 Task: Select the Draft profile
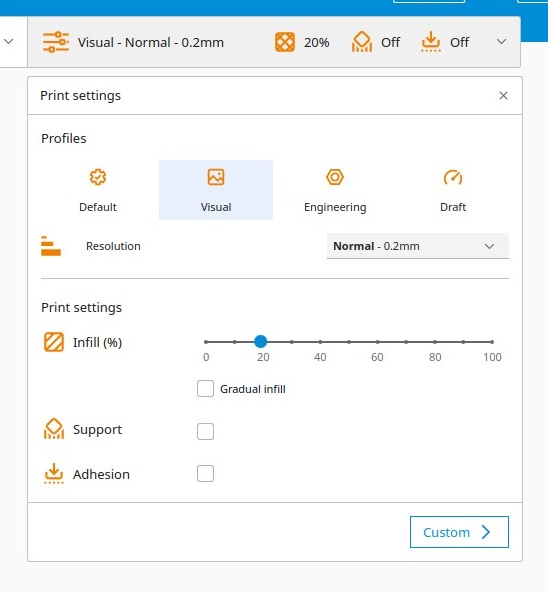click(453, 190)
